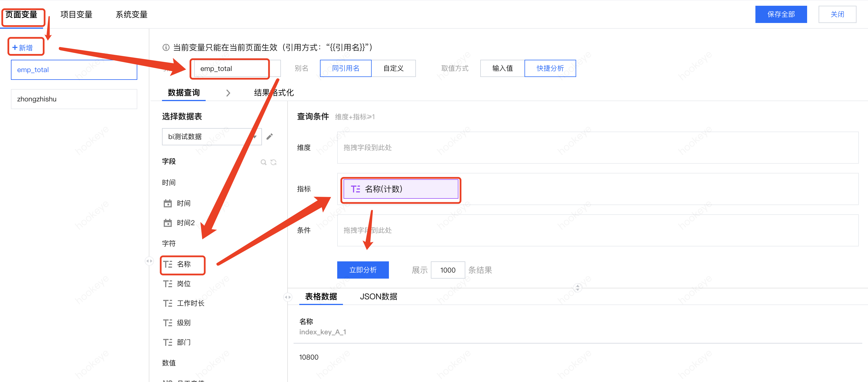Click the text-type icon of 岗位 field
This screenshot has height=382, width=868.
[x=167, y=284]
